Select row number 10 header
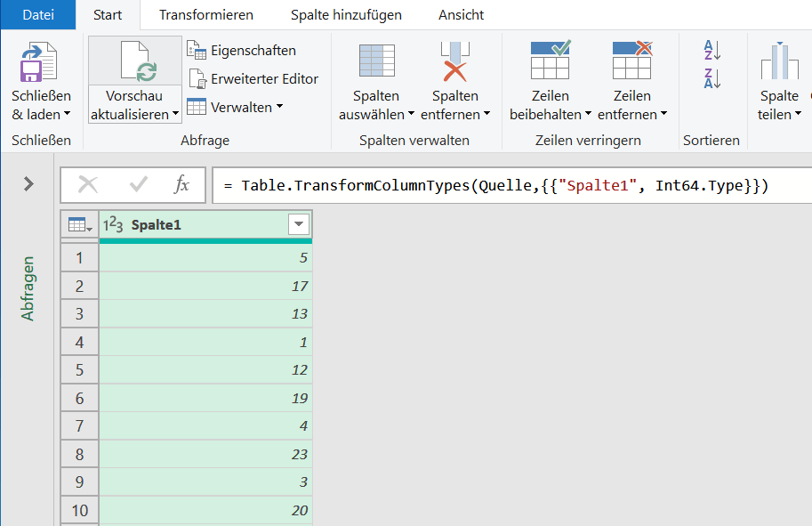Screen dimensions: 812x526 80,511
